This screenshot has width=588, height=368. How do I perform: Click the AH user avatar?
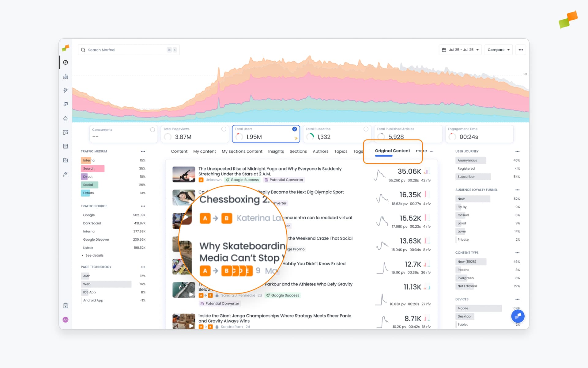tap(66, 320)
